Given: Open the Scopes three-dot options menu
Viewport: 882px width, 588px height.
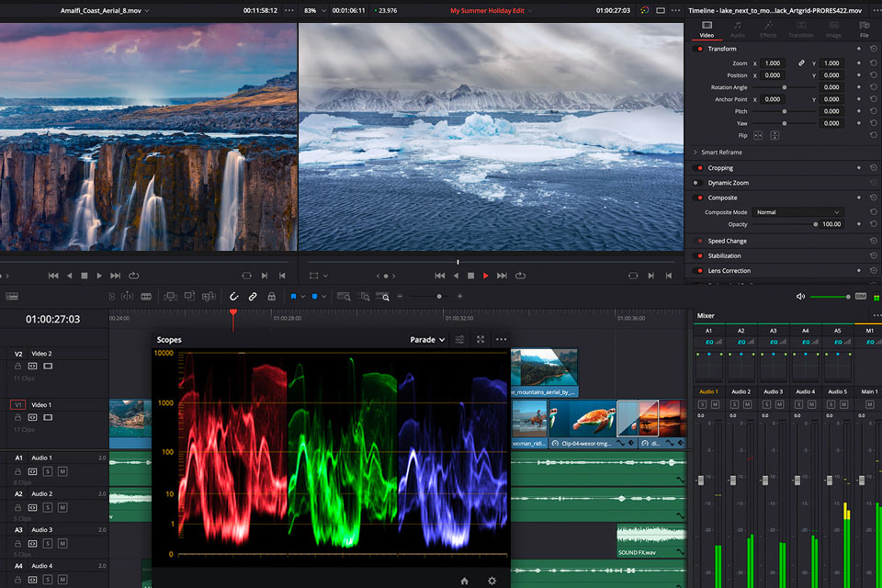Looking at the screenshot, I should coord(502,340).
